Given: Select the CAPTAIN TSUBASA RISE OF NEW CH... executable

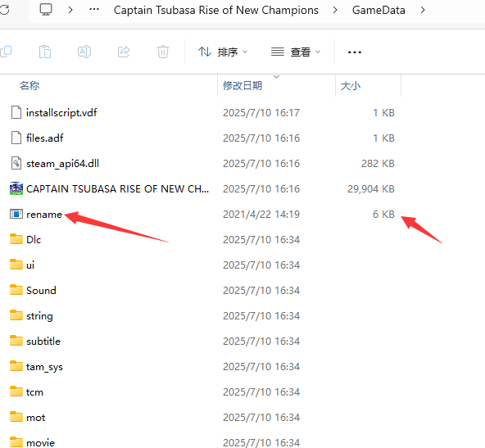Looking at the screenshot, I should (x=117, y=189).
